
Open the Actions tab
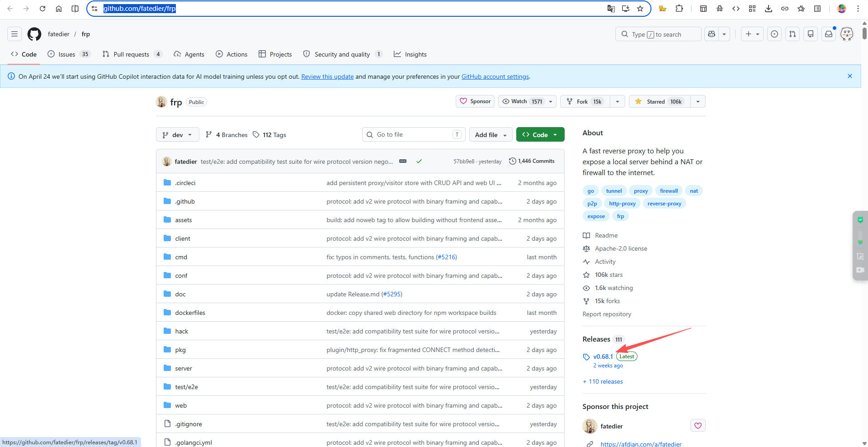(231, 54)
